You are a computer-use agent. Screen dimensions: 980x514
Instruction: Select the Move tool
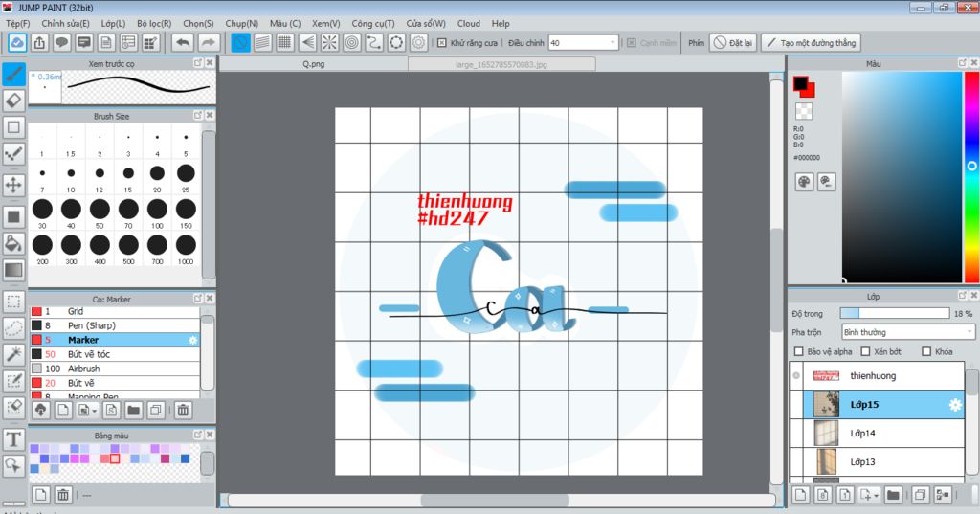13,185
